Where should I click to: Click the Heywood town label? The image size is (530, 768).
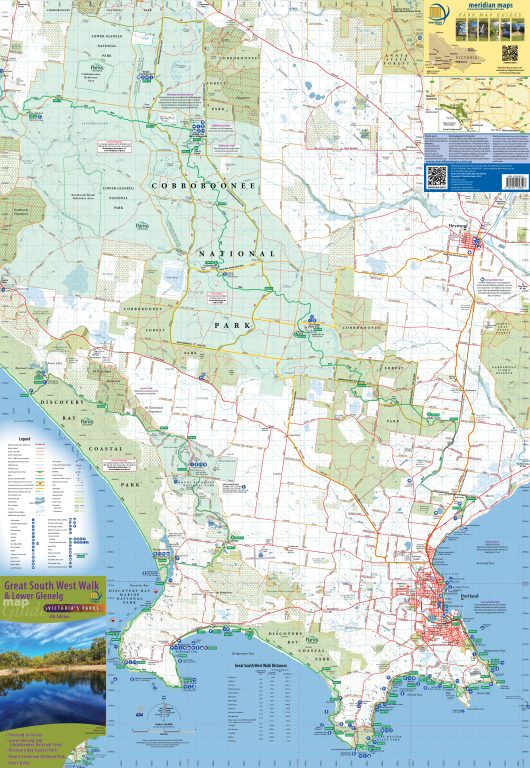click(x=458, y=226)
